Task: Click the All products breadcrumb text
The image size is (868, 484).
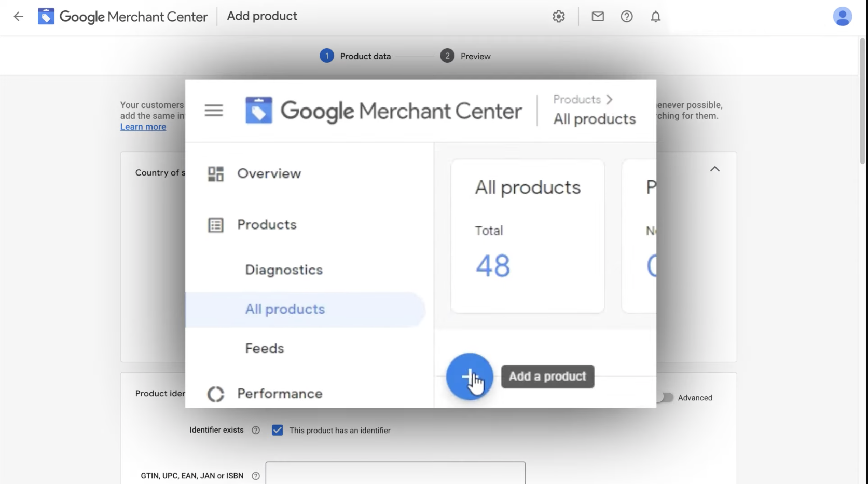Action: [x=595, y=119]
